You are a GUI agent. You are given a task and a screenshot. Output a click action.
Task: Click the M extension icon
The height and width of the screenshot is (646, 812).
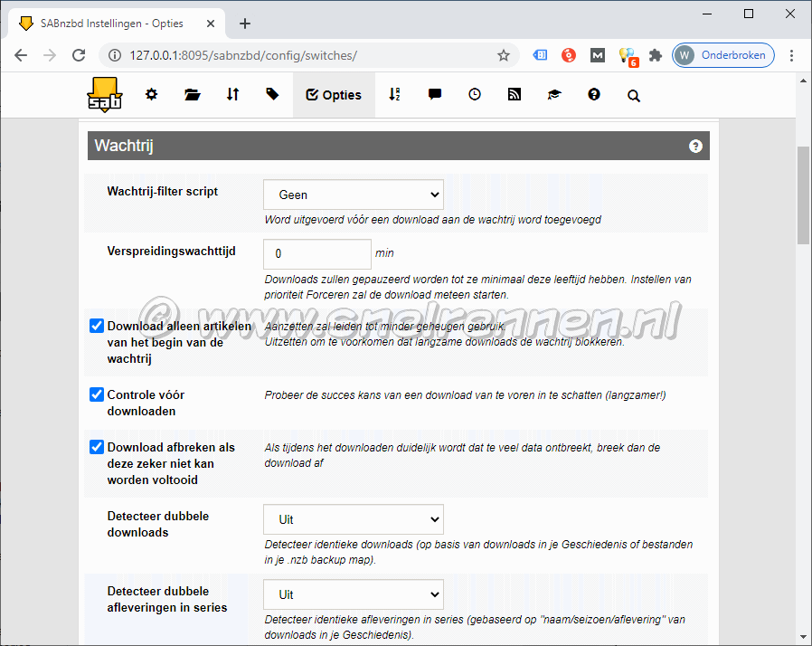point(598,55)
